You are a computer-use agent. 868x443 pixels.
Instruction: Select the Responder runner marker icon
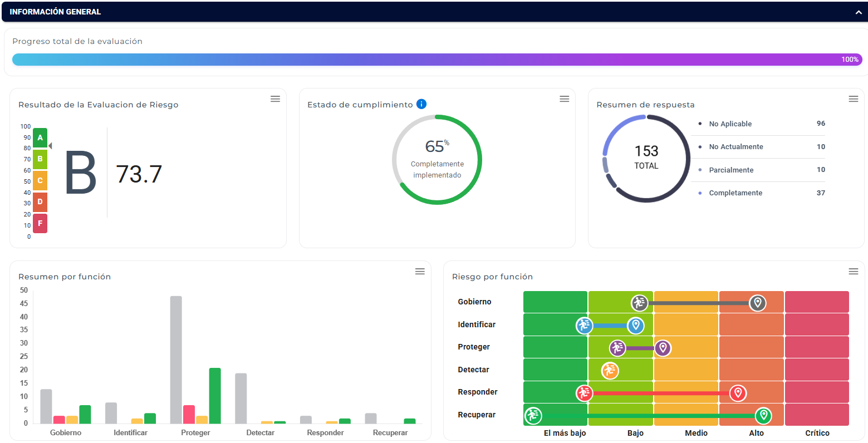click(x=584, y=393)
